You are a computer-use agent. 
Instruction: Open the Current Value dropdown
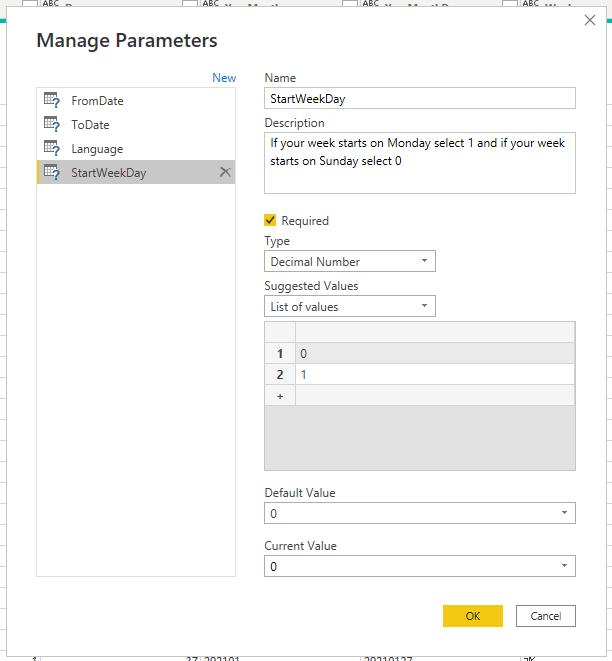(420, 566)
